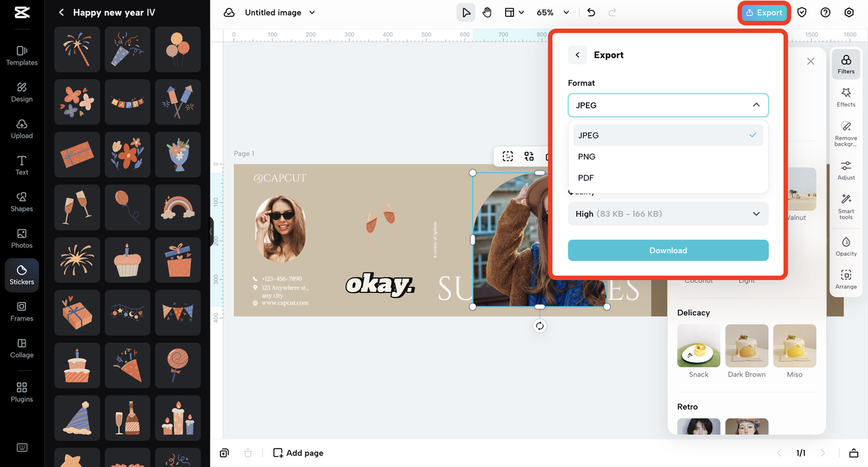Select the Stickers panel
Image resolution: width=868 pixels, height=467 pixels.
click(x=22, y=275)
